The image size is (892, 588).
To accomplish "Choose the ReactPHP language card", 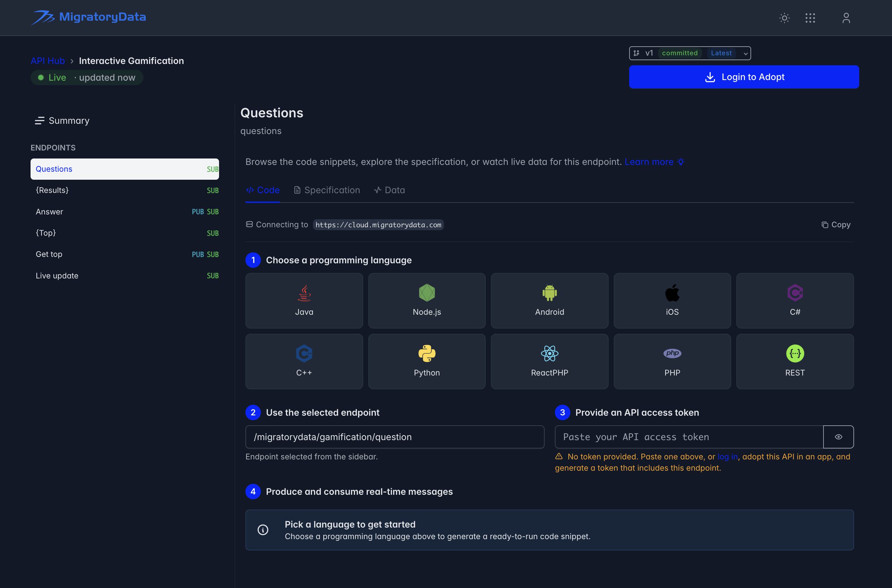I will point(549,361).
